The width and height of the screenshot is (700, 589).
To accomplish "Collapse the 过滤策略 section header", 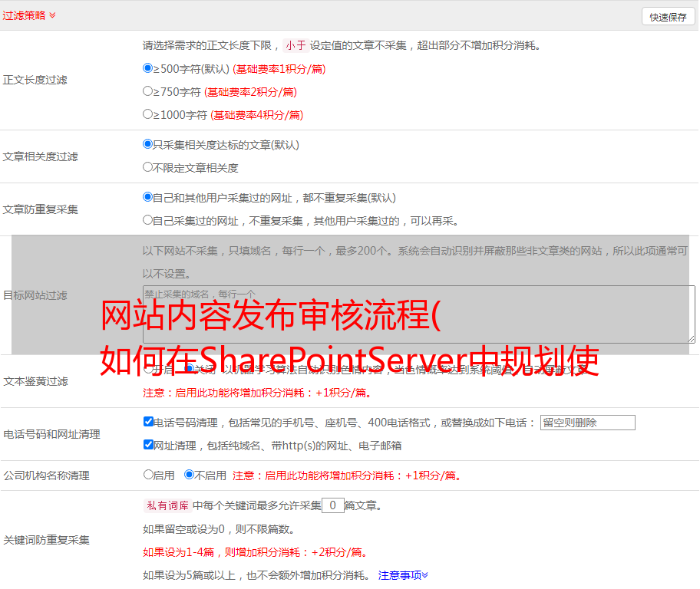I will [x=29, y=15].
